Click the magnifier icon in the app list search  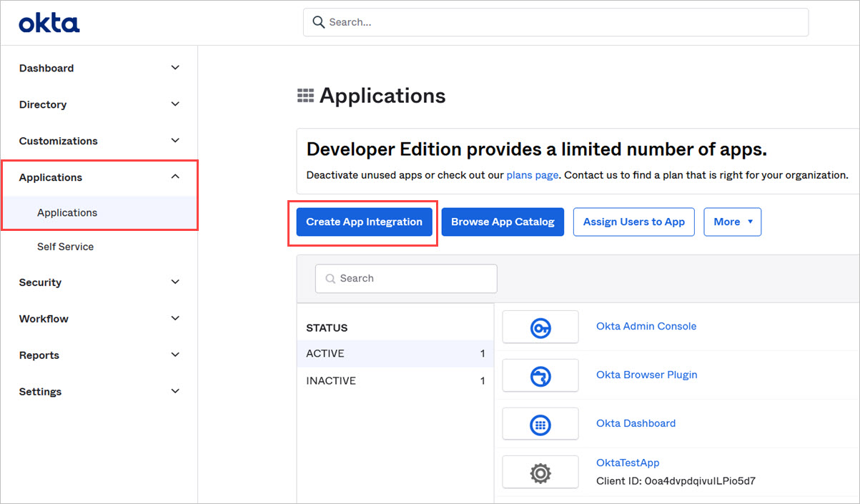tap(329, 278)
